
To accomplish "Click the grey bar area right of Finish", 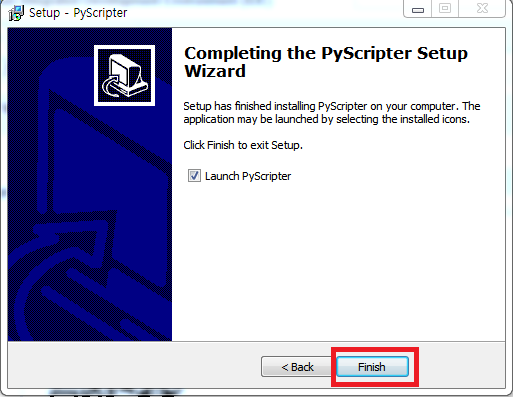I will pos(462,365).
